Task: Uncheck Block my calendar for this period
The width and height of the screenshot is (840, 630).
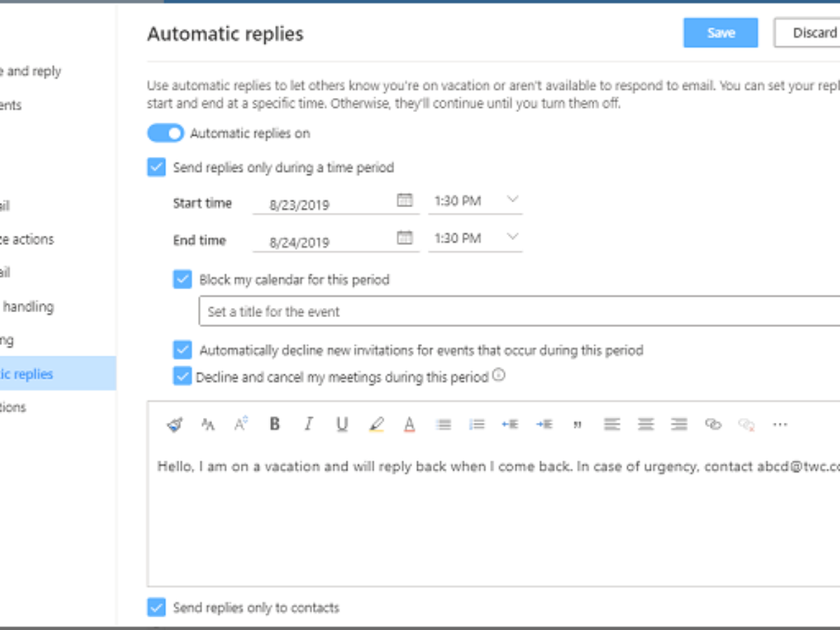Action: pyautogui.click(x=182, y=279)
